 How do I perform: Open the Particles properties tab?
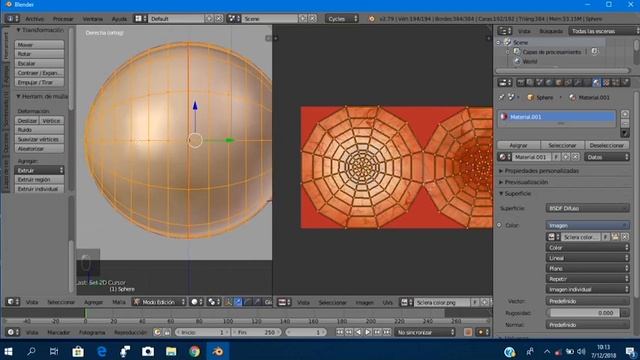pos(616,83)
